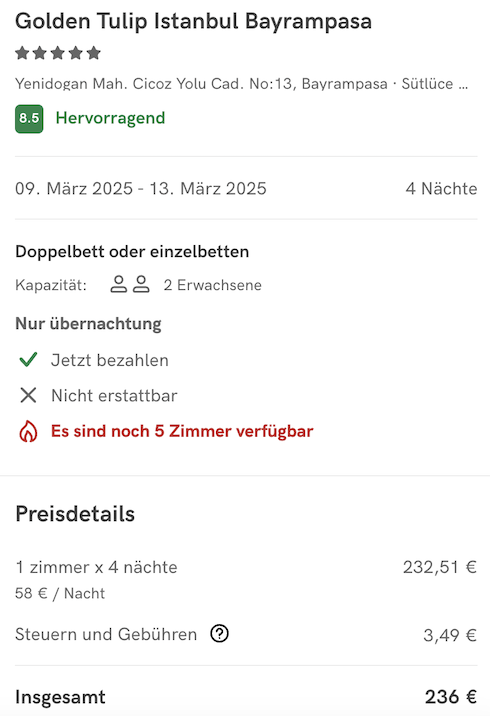The height and width of the screenshot is (716, 490).
Task: Click the 232,51 € room price amount
Action: click(440, 567)
